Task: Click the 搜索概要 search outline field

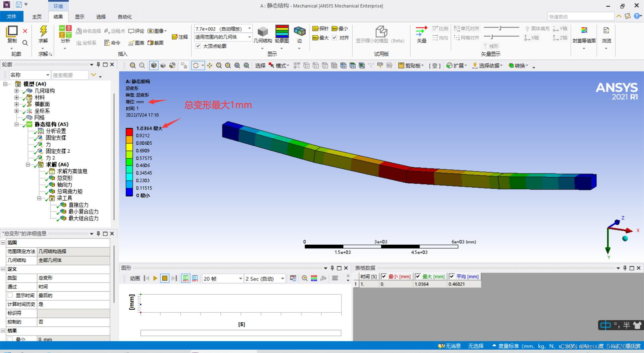Action: pyautogui.click(x=70, y=75)
